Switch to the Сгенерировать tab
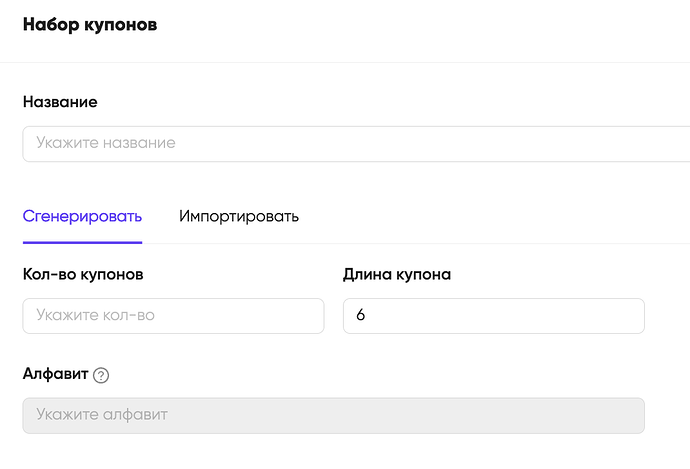 pyautogui.click(x=82, y=216)
